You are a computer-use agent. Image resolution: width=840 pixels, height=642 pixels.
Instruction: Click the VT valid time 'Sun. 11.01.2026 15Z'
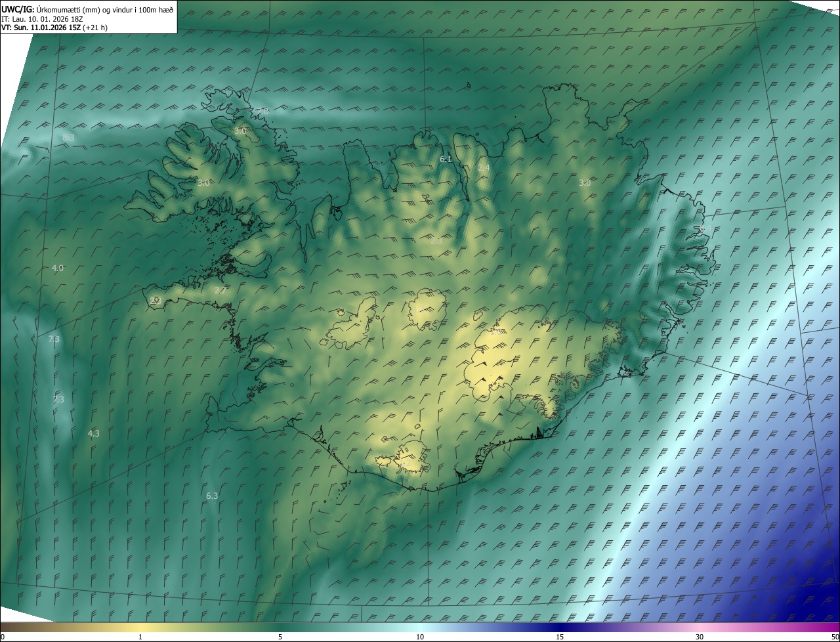[x=47, y=28]
